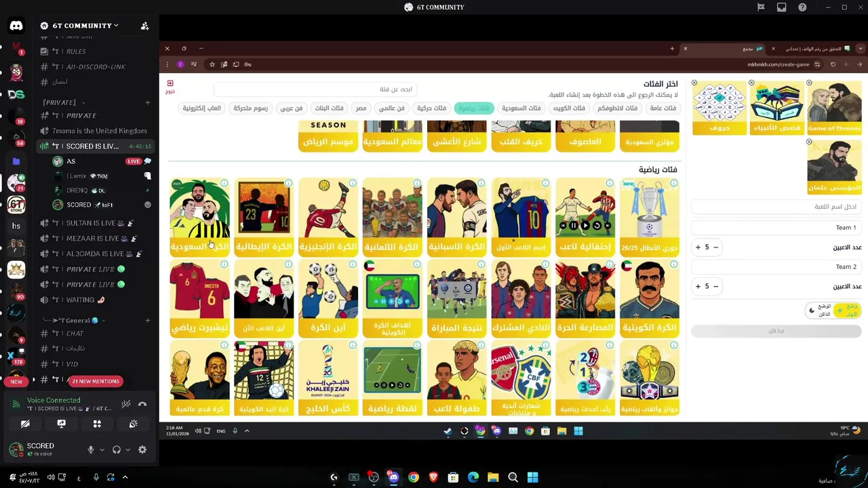Open the DS server icon
Viewport: 868px width, 488px height.
(16, 94)
